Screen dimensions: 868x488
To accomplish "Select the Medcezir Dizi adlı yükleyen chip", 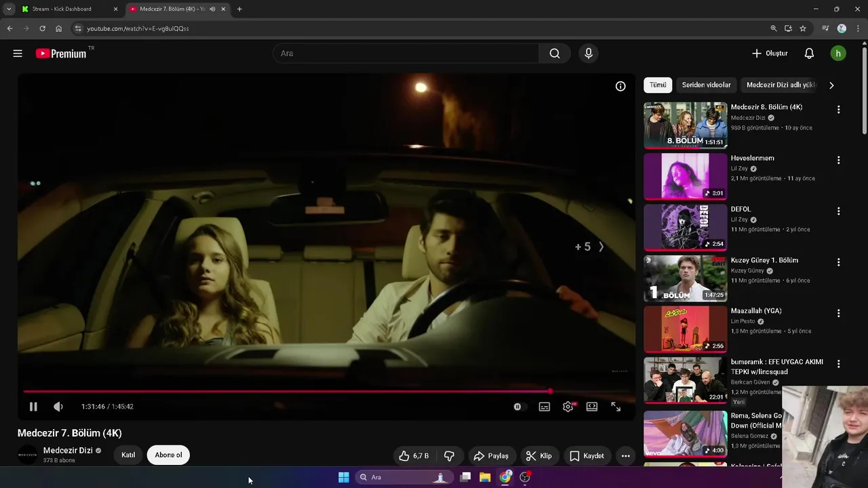I will click(x=781, y=85).
